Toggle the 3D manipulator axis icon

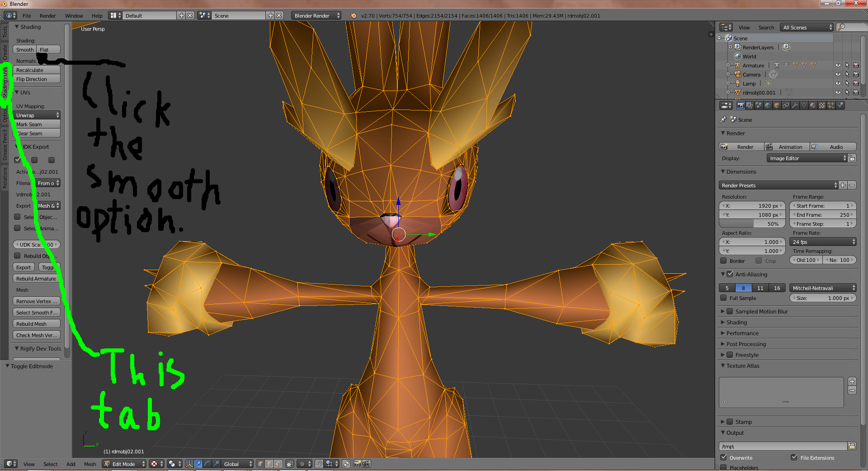click(x=189, y=464)
